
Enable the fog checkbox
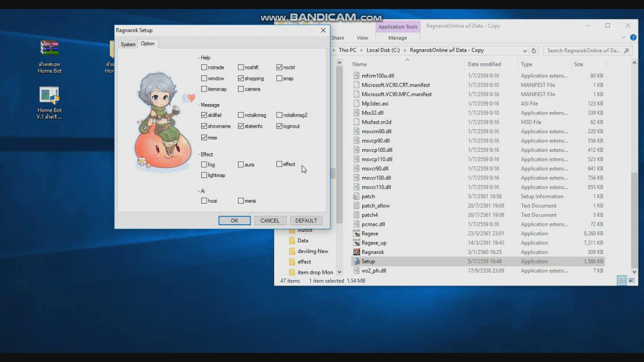204,164
